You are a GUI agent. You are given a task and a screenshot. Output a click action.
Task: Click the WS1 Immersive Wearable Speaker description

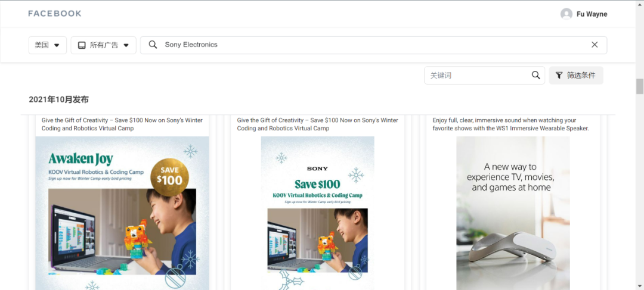coord(510,124)
